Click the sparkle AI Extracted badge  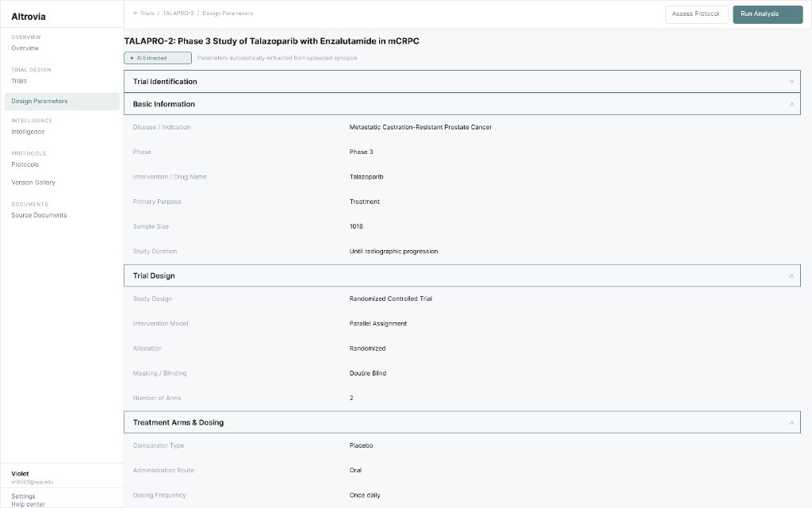(156, 57)
